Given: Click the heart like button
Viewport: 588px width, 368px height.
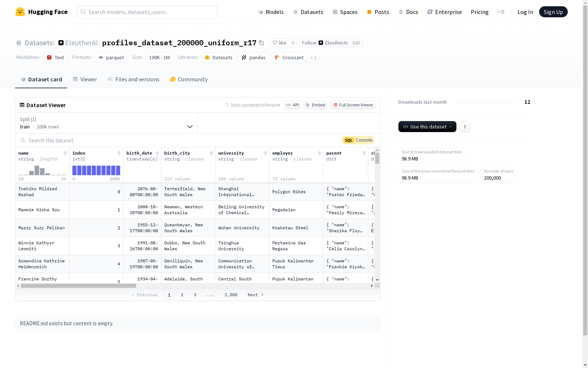Looking at the screenshot, I should pos(279,43).
